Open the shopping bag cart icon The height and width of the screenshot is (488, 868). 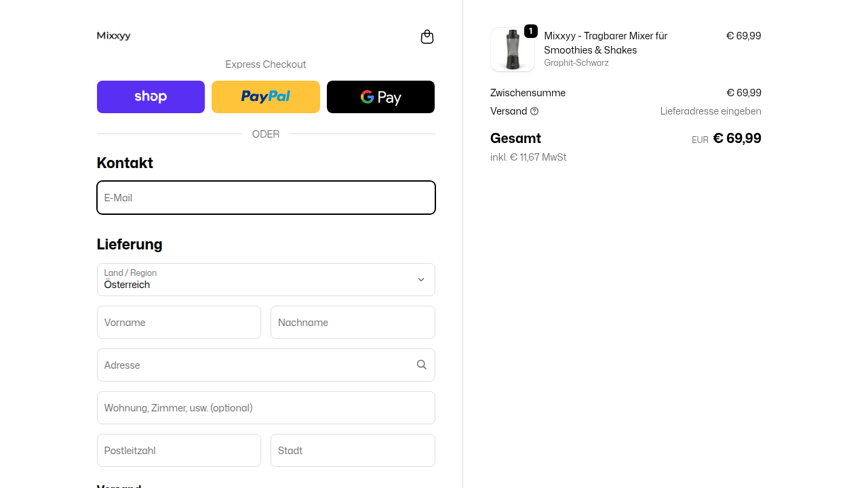coord(427,37)
